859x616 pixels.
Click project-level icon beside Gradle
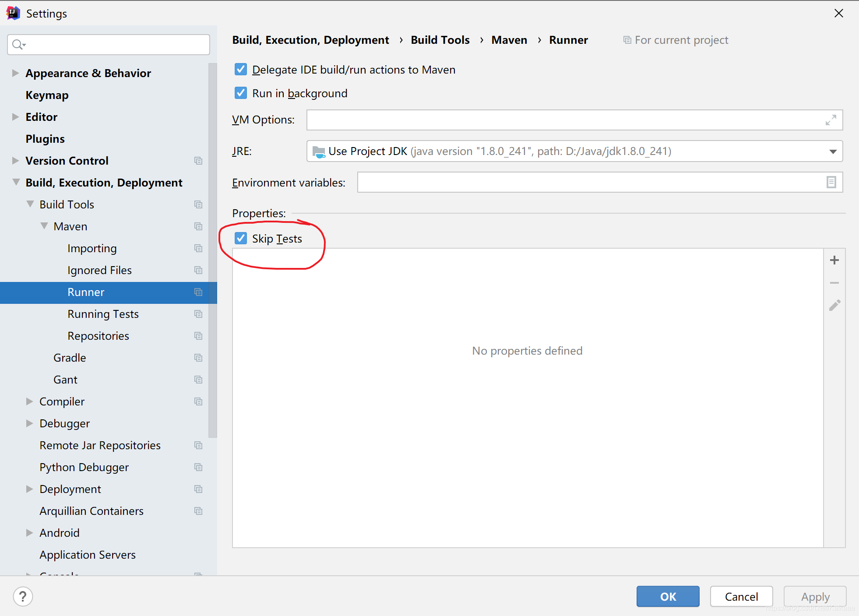[x=198, y=358]
